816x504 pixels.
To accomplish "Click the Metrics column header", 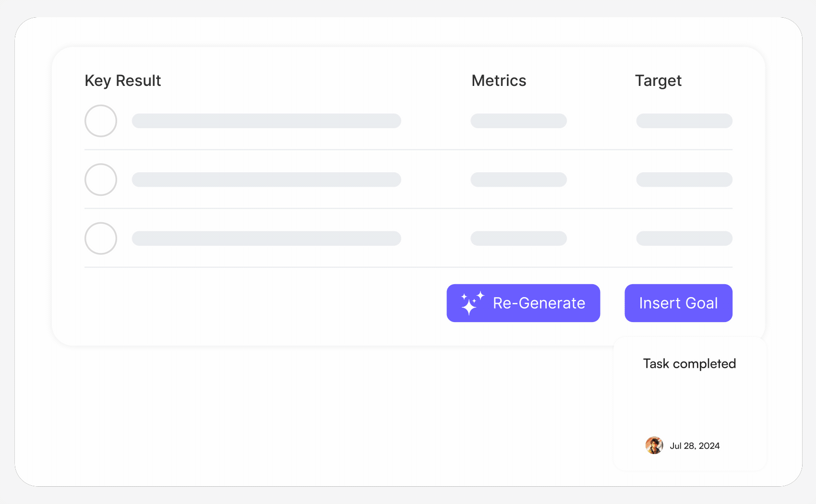I will tap(499, 81).
